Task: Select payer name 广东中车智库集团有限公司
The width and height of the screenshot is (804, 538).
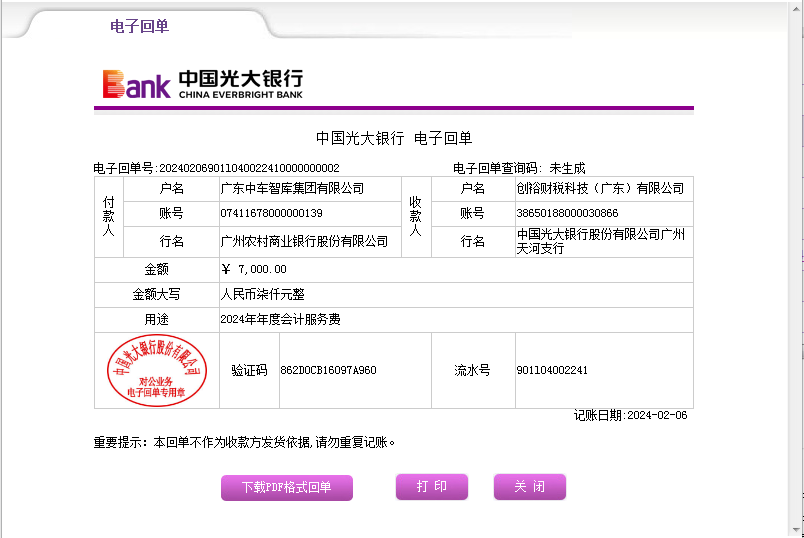Action: (x=292, y=189)
